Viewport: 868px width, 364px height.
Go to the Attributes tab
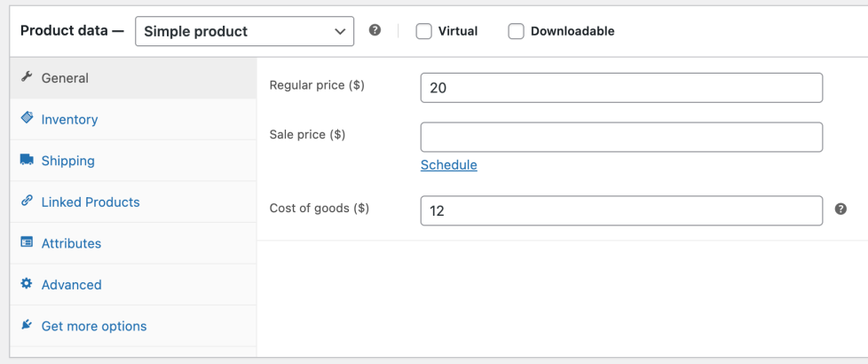pos(71,243)
